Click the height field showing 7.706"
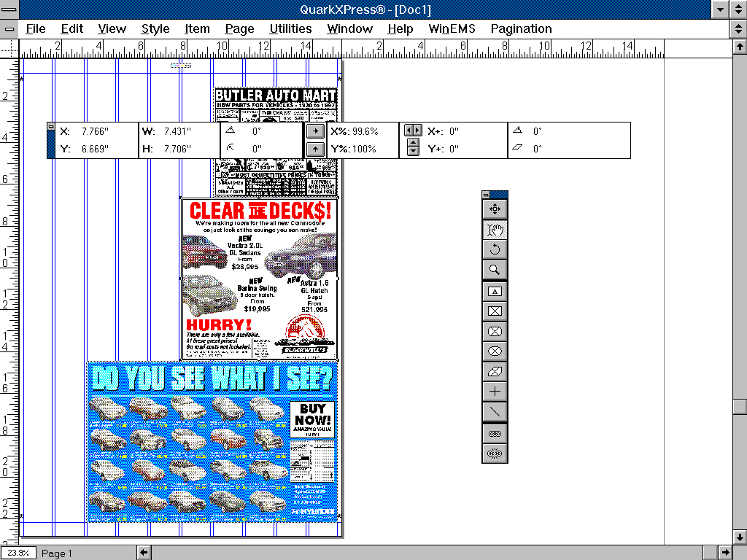 (x=177, y=149)
